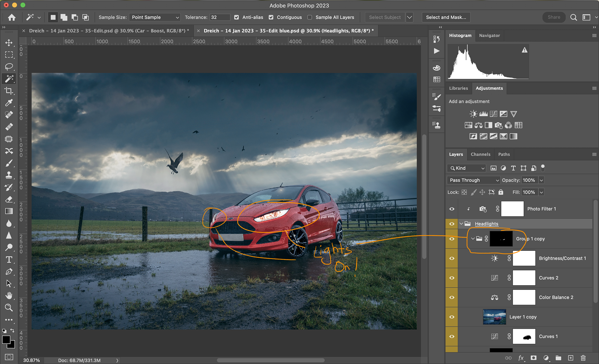
Task: Create a new layer plus icon
Action: coord(571,358)
